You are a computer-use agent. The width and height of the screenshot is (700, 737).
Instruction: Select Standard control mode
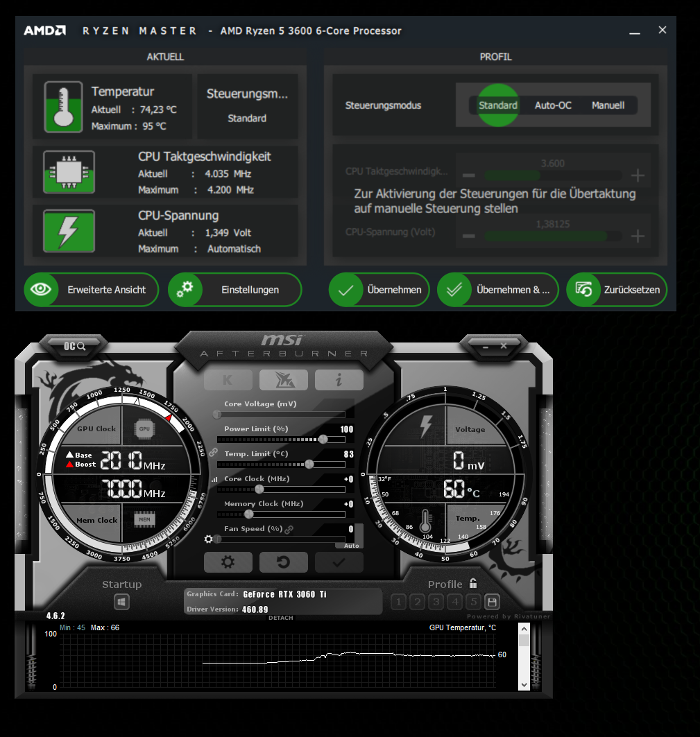click(x=497, y=105)
